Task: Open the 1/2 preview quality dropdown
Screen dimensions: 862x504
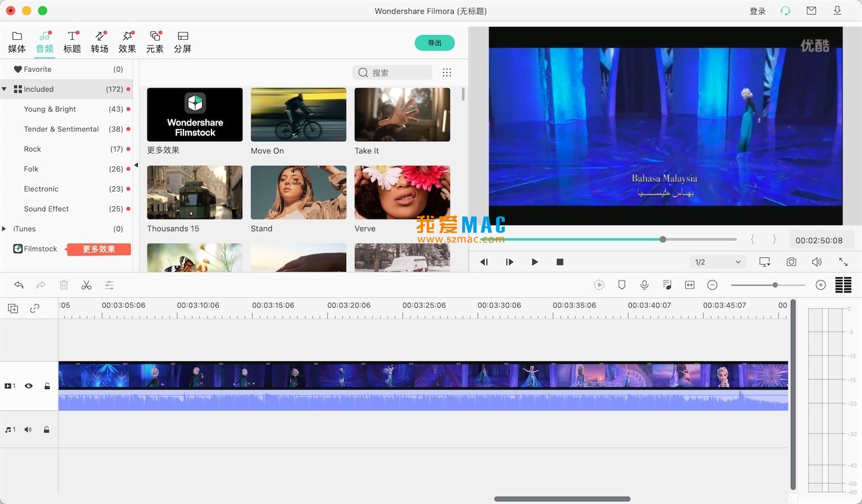Action: (x=718, y=262)
